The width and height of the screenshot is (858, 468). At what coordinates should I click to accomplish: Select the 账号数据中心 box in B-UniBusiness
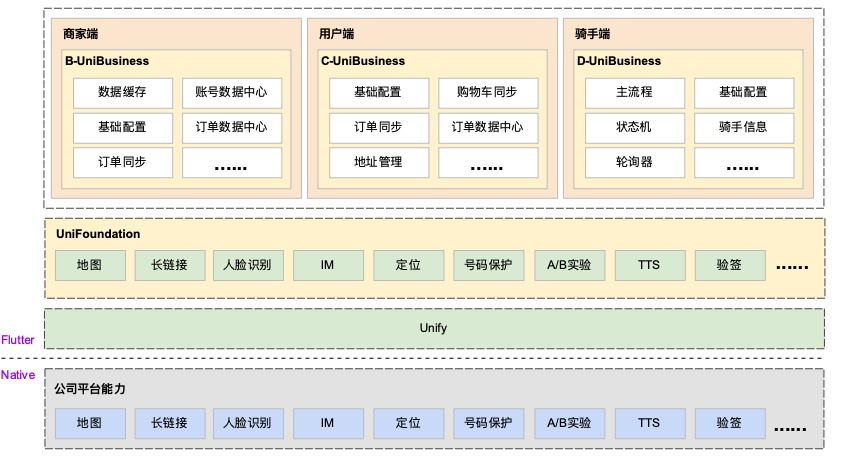pos(231,93)
